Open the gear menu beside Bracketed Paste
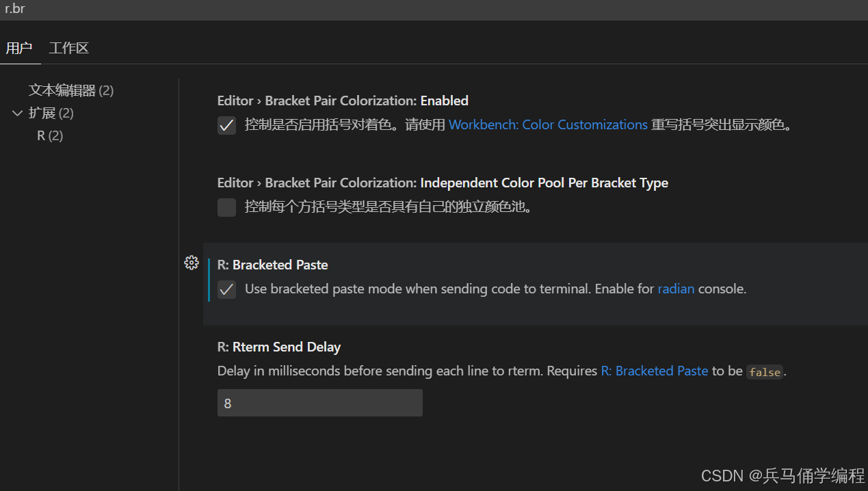Image resolution: width=868 pixels, height=491 pixels. click(192, 263)
